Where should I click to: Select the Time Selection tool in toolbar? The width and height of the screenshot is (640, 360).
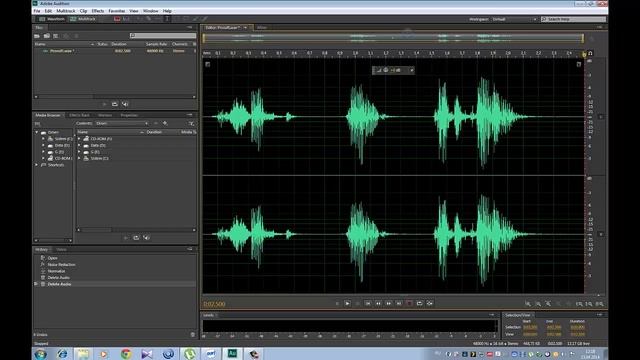[x=167, y=19]
